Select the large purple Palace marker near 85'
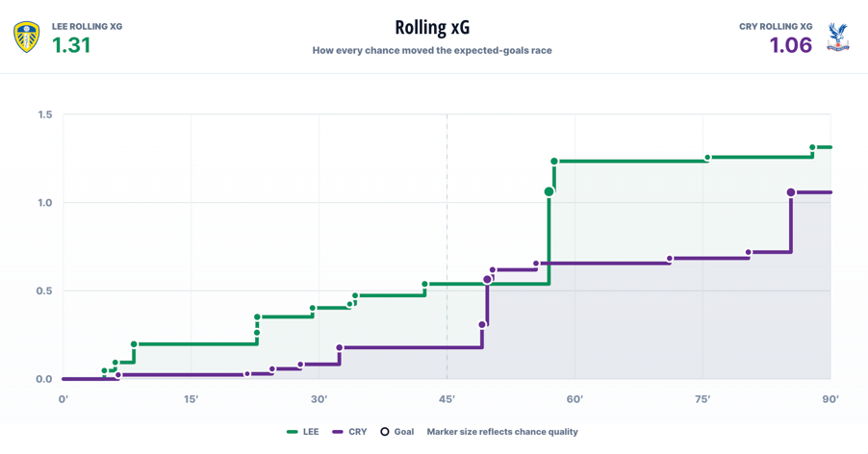868x454 pixels. coord(790,192)
